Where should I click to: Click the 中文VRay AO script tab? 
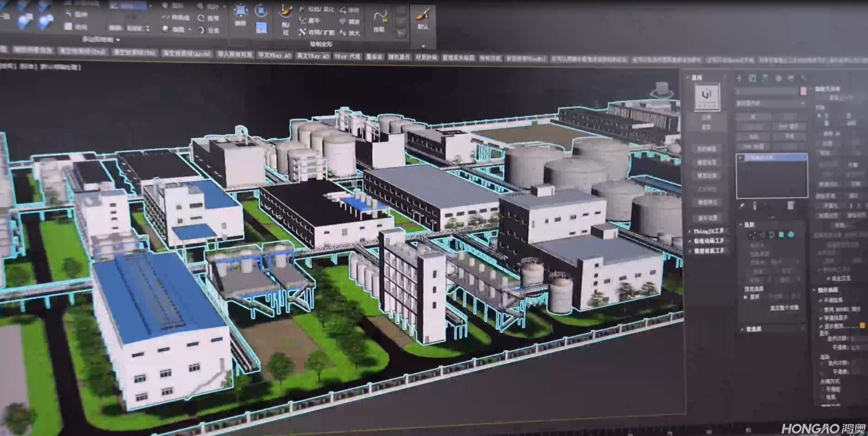point(275,56)
